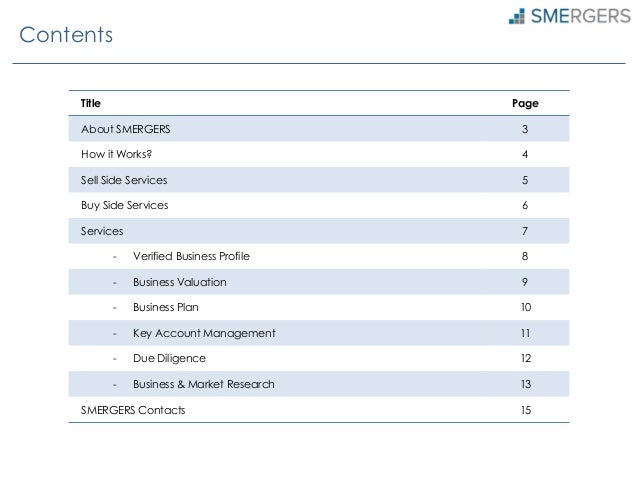Click page number 7 for Services

pyautogui.click(x=525, y=231)
